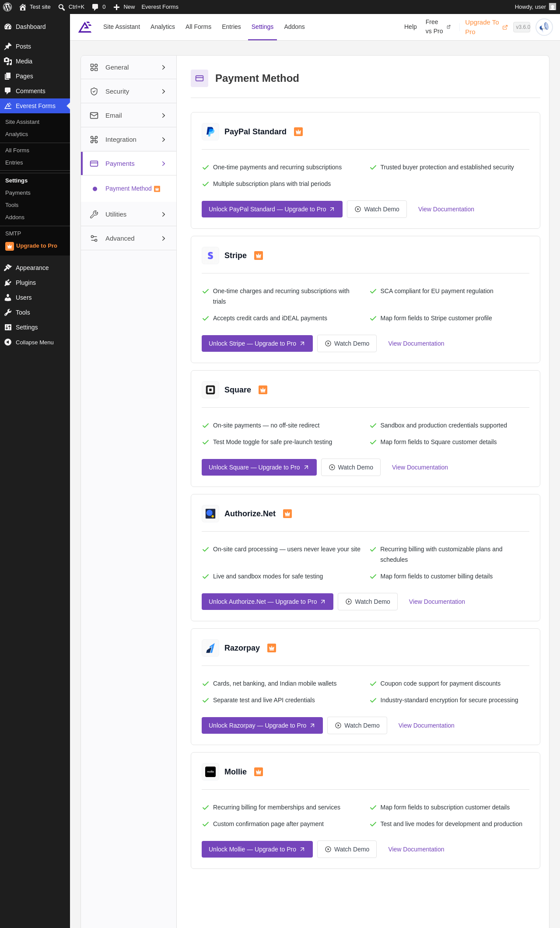
Task: Open the Users menu in WordPress sidebar
Action: (x=35, y=298)
